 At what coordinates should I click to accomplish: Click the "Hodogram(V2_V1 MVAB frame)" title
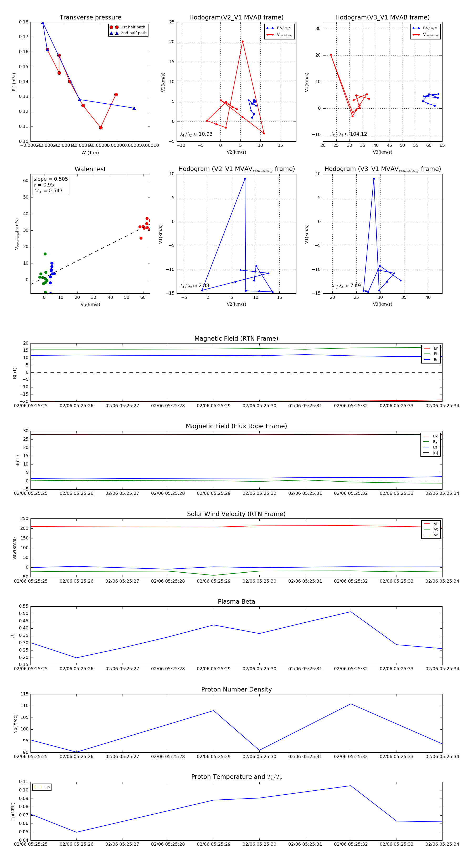[236, 18]
